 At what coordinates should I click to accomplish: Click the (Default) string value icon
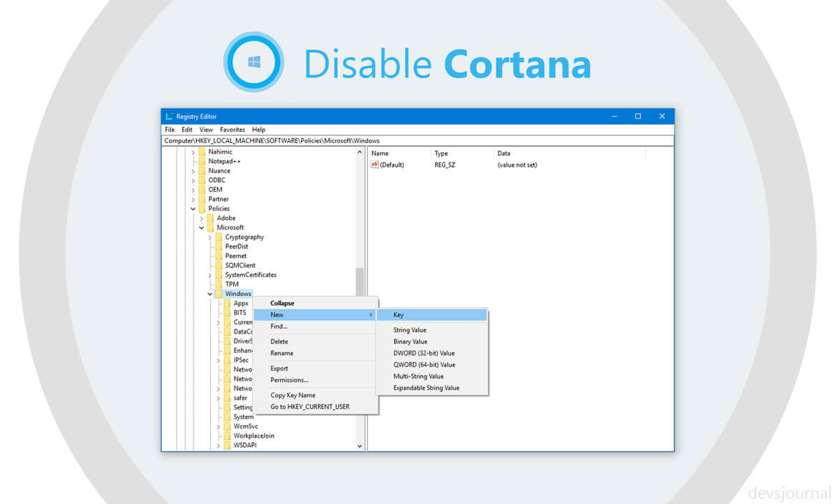point(375,165)
